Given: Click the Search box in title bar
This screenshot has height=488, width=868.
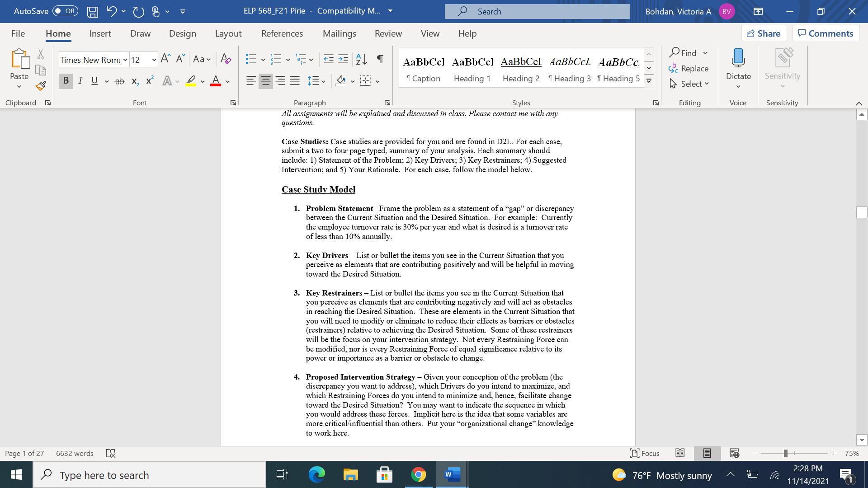Looking at the screenshot, I should (x=537, y=12).
